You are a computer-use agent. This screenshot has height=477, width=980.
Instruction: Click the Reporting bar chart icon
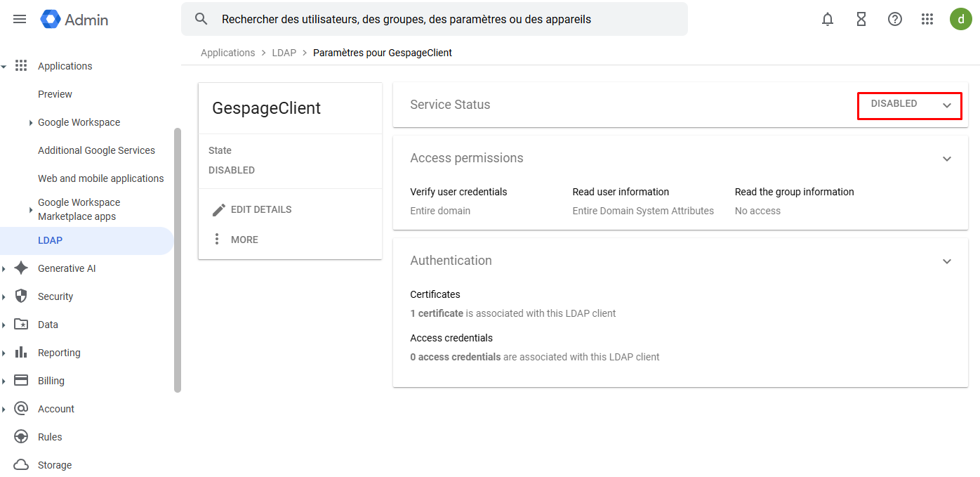pyautogui.click(x=21, y=352)
